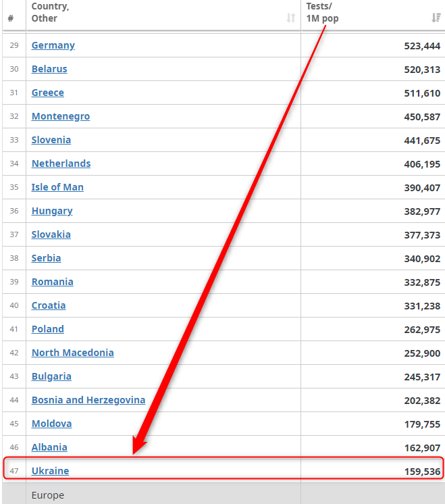
Task: Click the Slovakia link
Action: tap(51, 234)
